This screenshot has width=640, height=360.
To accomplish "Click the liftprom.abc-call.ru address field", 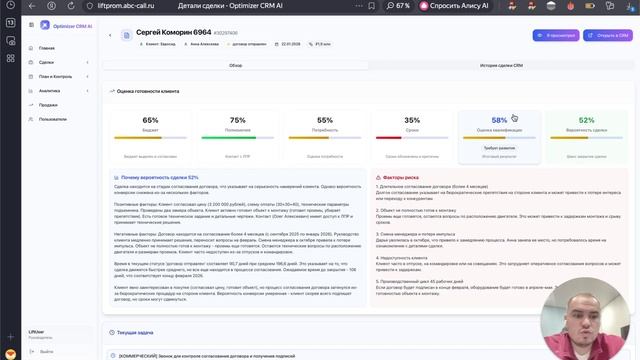I will pyautogui.click(x=126, y=6).
